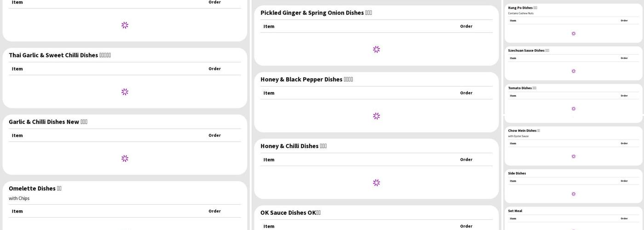Image resolution: width=644 pixels, height=230 pixels.
Task: Click the Side Dishes loading spinner
Action: tap(573, 194)
